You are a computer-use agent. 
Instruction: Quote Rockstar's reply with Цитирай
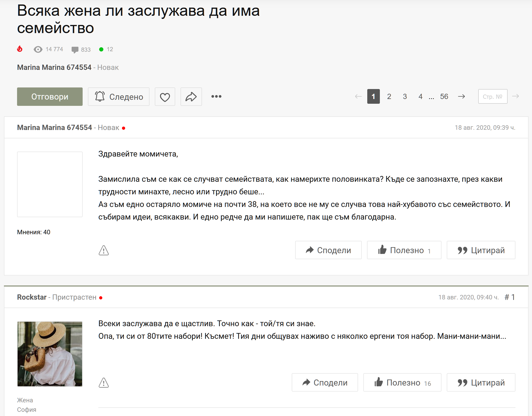tap(481, 383)
